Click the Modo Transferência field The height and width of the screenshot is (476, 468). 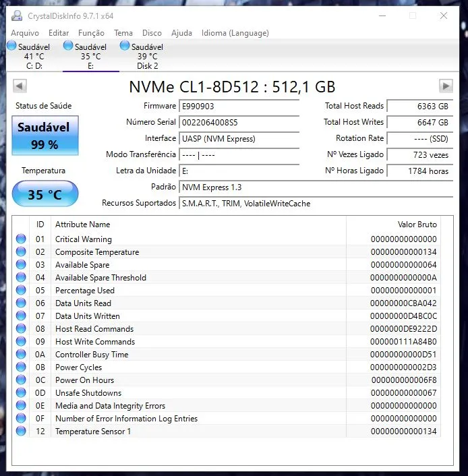(239, 155)
